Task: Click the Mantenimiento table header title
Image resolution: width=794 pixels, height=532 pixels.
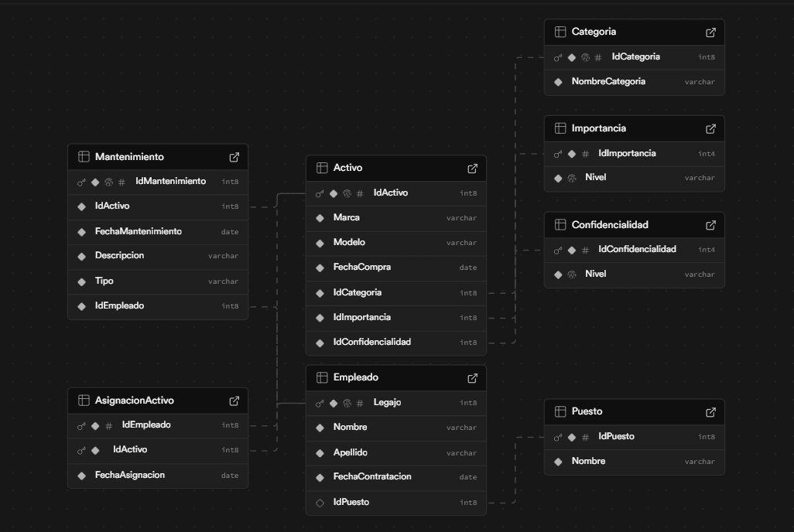Action: (129, 156)
